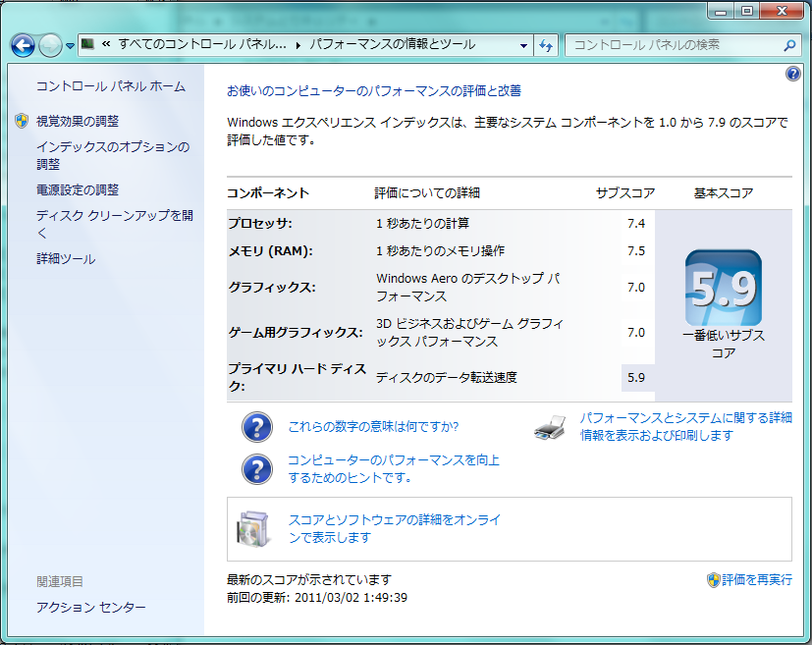Open これらの数字の意味は何ですか? link
The width and height of the screenshot is (812, 645).
pyautogui.click(x=373, y=426)
